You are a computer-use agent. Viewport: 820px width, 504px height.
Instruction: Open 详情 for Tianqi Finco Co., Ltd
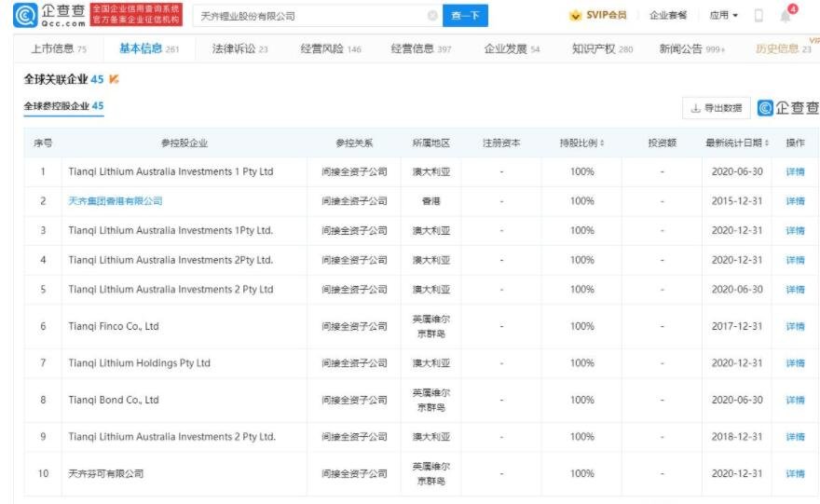795,326
